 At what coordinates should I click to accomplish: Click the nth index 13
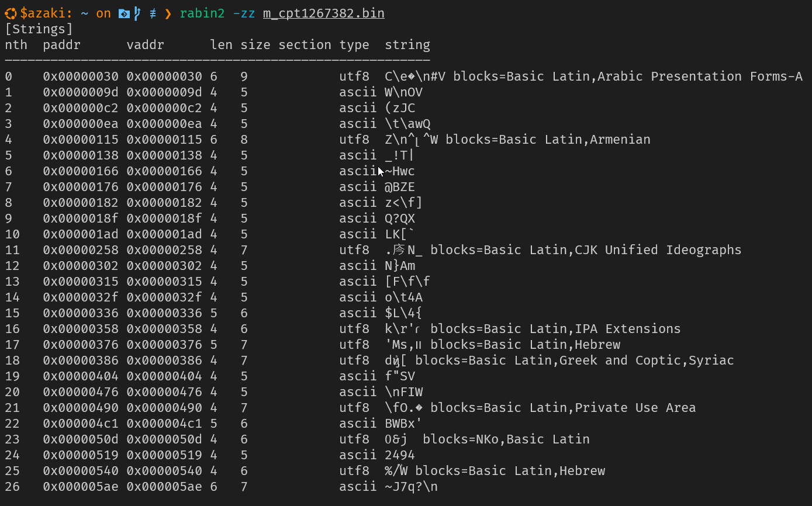coord(12,282)
